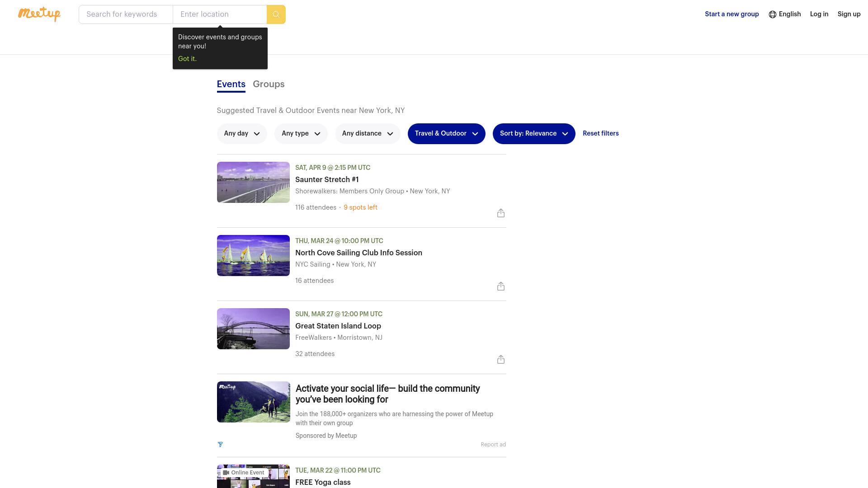Screen dimensions: 868x488
Task: Open the Travel & Outdoor category dropdown
Action: point(446,134)
